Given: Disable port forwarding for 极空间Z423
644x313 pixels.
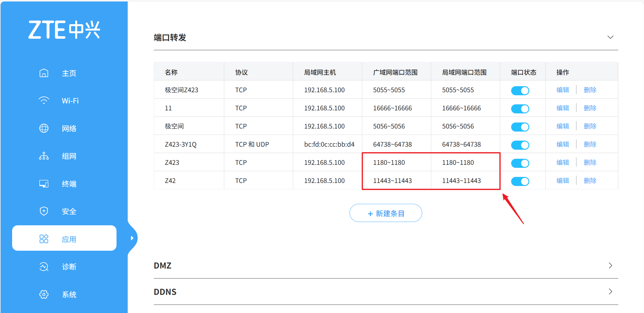Looking at the screenshot, I should pos(520,90).
